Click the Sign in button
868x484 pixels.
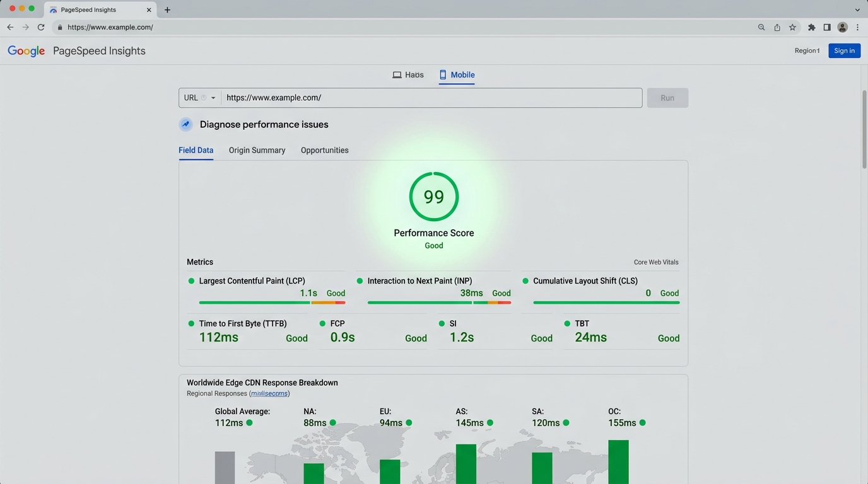(844, 50)
